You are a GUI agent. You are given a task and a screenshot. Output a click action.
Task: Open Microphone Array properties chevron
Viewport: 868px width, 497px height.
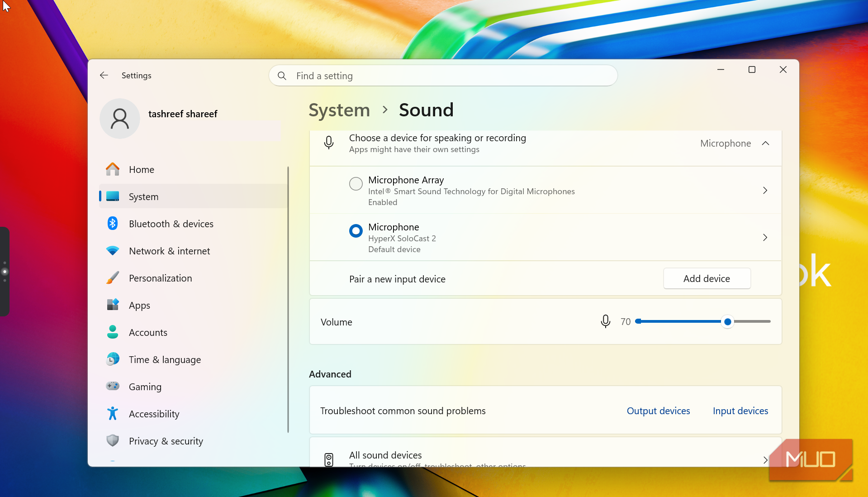point(765,191)
